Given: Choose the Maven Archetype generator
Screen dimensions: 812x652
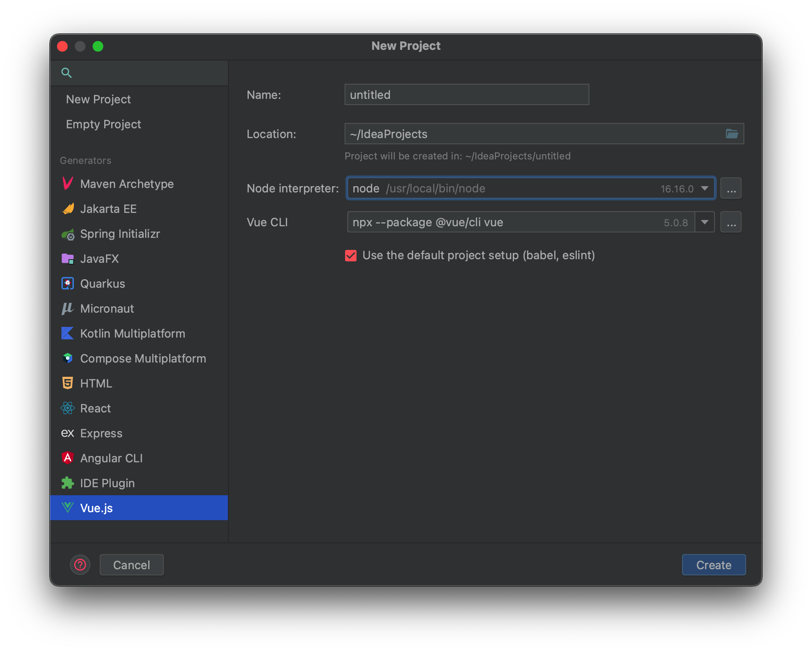Looking at the screenshot, I should click(139, 184).
